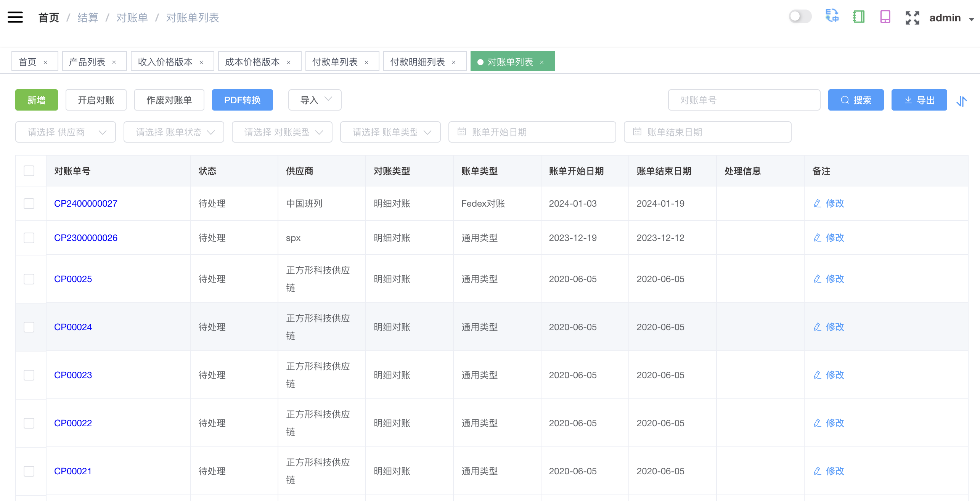The height and width of the screenshot is (501, 980).
Task: Switch to the 收入价格版本 tab
Action: (x=165, y=62)
